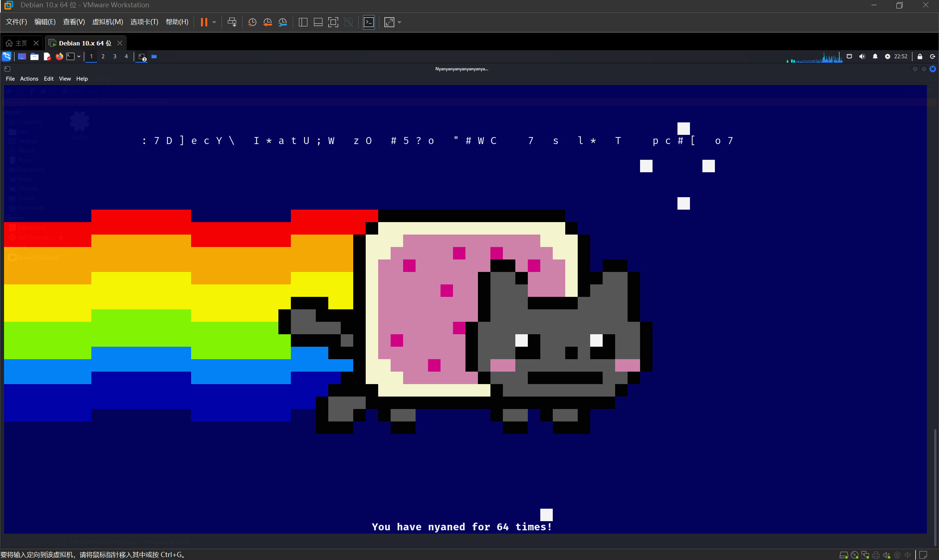Open the 编辑(E) menu

(45, 22)
